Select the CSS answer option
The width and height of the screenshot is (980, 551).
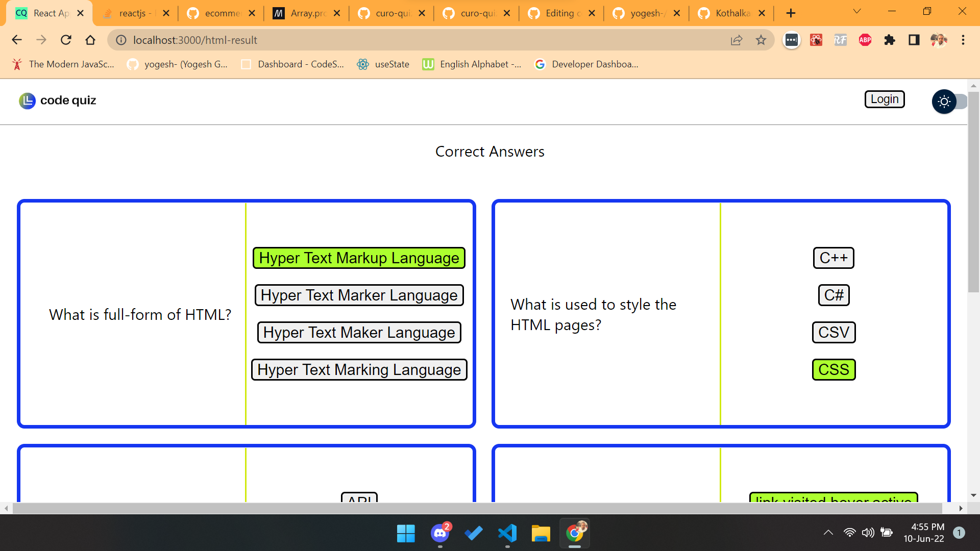tap(833, 370)
